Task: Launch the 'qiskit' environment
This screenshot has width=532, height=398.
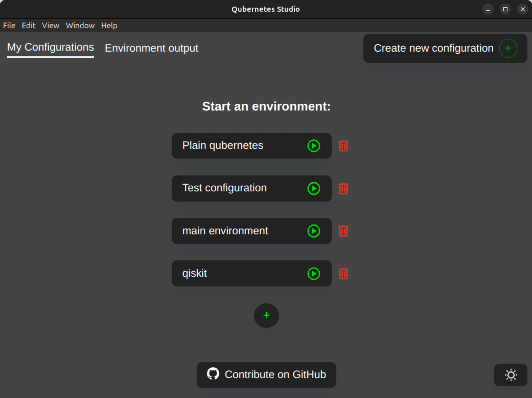Action: pos(314,274)
